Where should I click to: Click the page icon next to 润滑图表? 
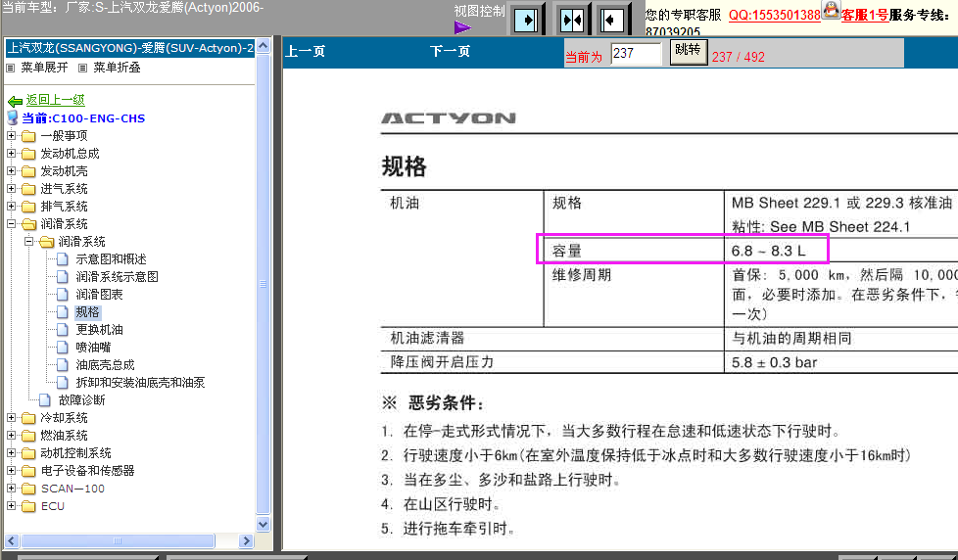(63, 295)
